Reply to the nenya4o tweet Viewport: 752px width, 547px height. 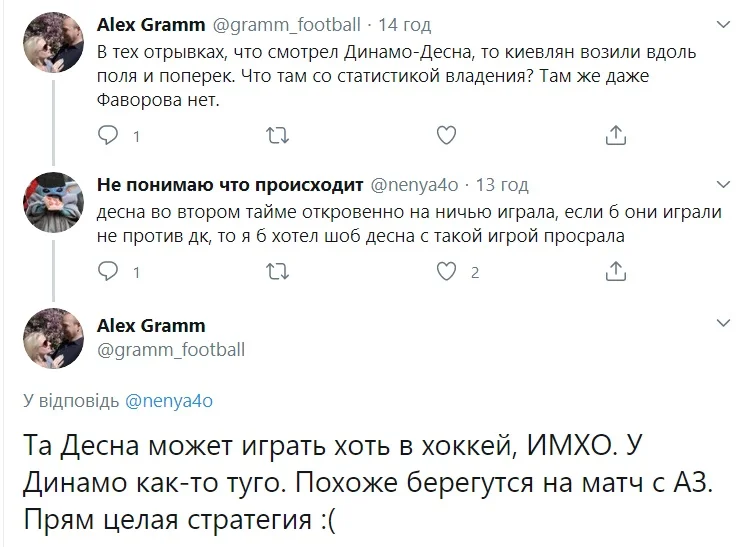(x=110, y=271)
